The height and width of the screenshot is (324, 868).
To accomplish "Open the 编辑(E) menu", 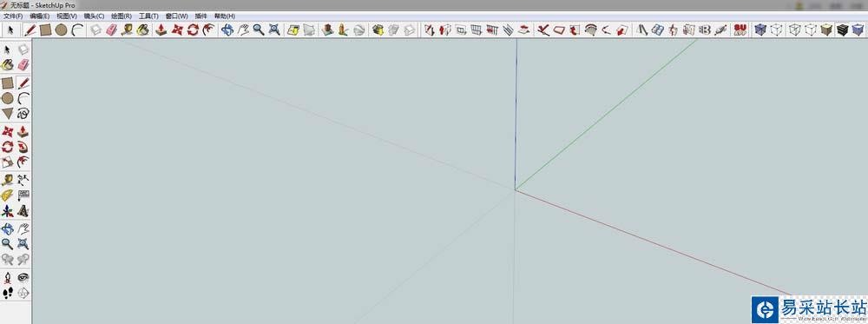I will coord(39,16).
